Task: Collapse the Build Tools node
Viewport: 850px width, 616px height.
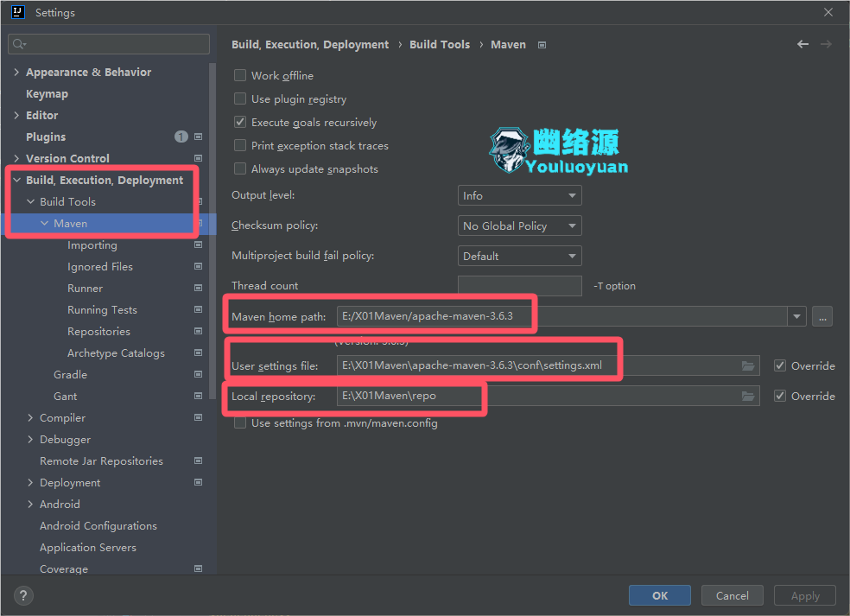Action: [x=30, y=201]
